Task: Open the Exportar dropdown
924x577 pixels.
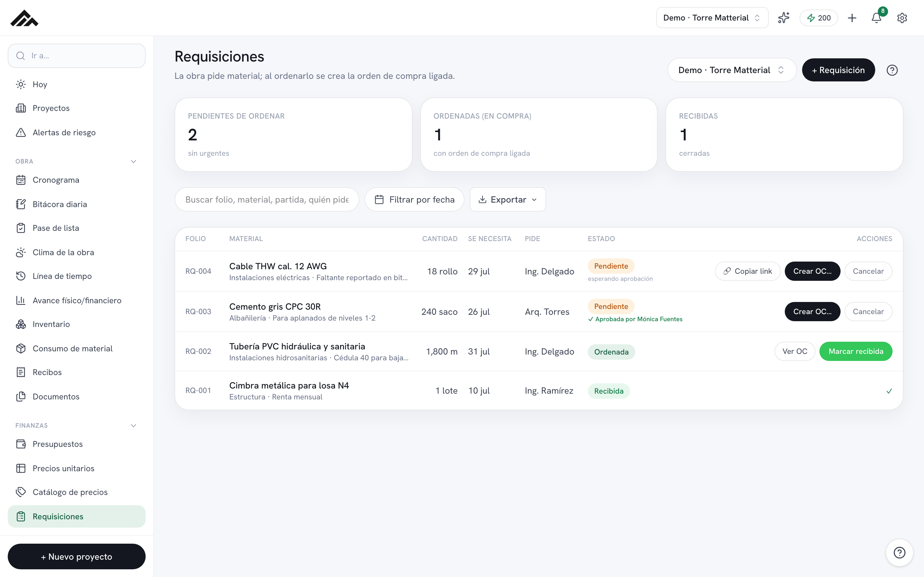Action: click(x=508, y=199)
